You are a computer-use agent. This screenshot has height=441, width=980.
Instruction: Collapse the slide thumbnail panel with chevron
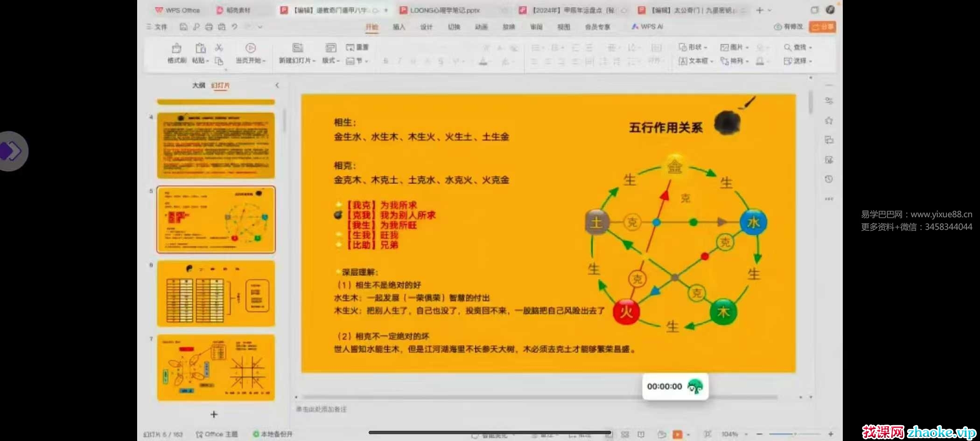coord(277,85)
